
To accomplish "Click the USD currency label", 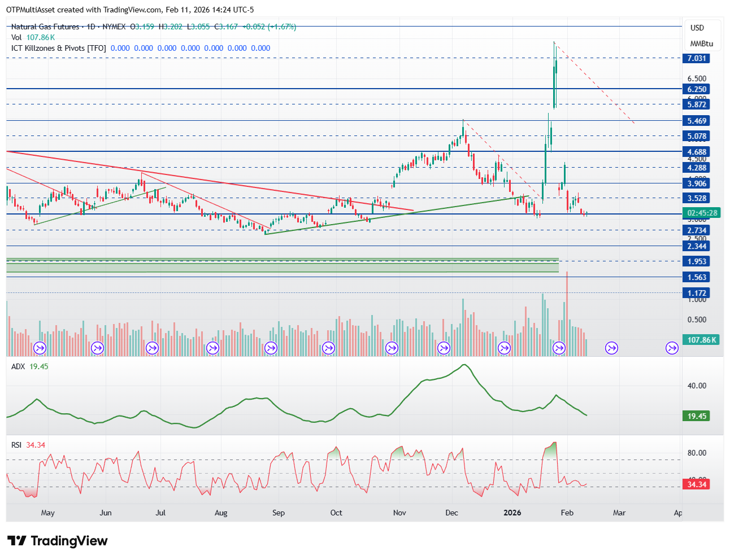I will [x=697, y=28].
